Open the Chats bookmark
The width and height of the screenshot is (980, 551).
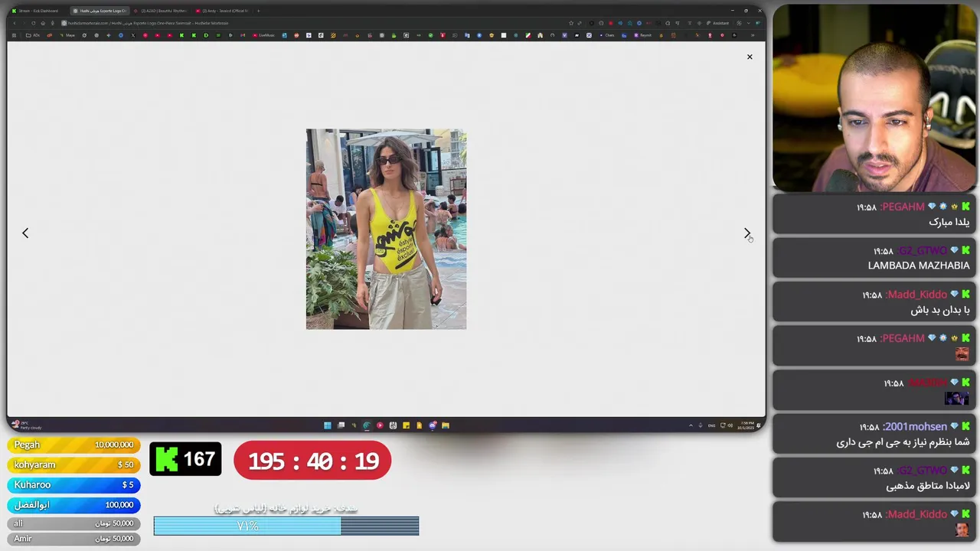point(606,35)
